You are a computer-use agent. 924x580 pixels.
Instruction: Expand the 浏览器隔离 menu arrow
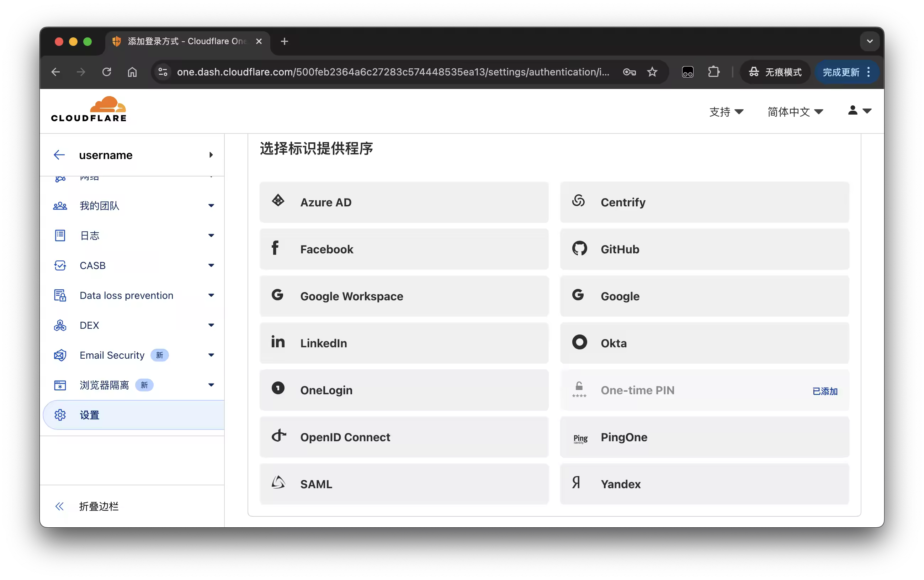(211, 385)
